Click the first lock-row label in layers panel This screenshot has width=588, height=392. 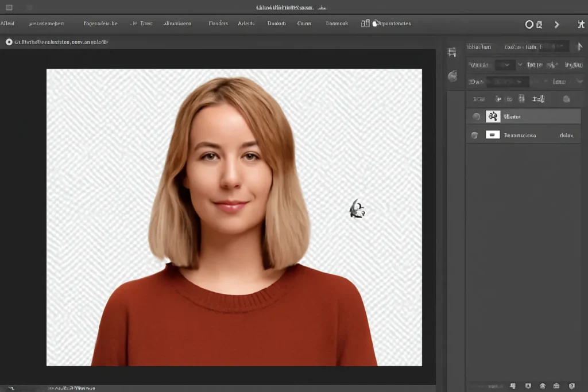point(478,99)
